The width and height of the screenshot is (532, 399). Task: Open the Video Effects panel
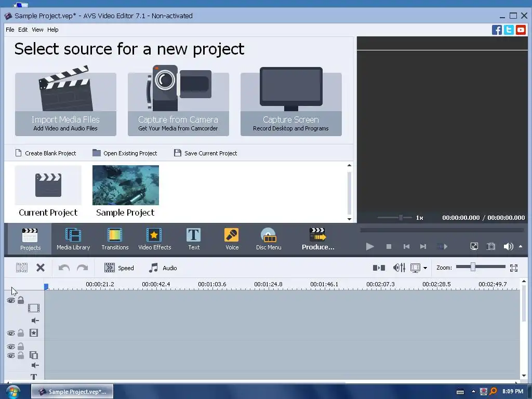154,239
